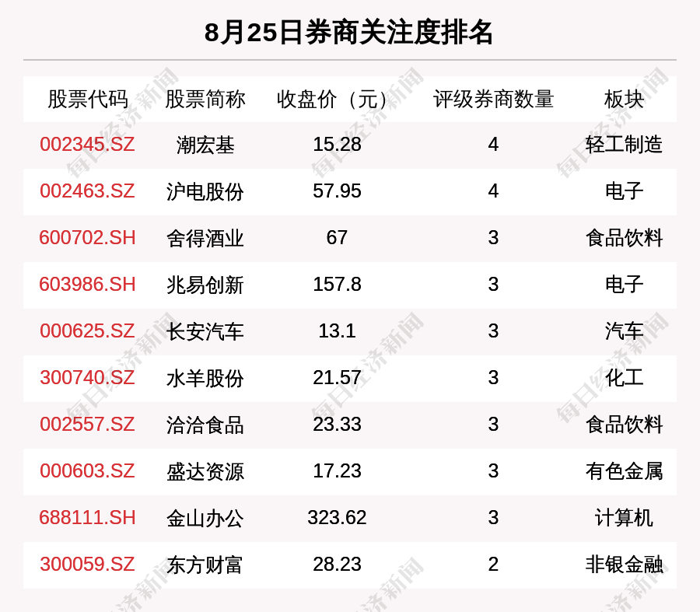700x612 pixels.
Task: Click stock name 水羊股份
Action: click(x=205, y=378)
